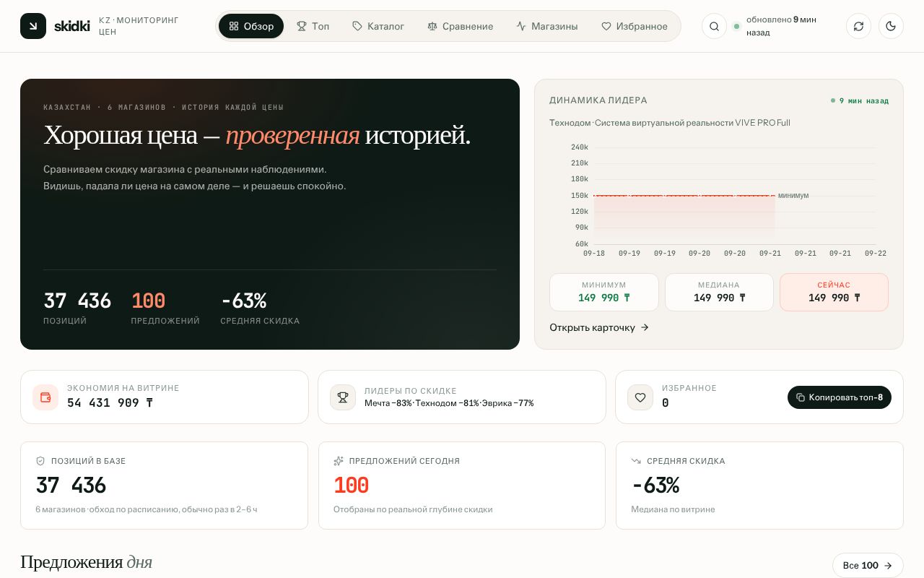Click the heart icon in Избранное card

click(x=640, y=397)
